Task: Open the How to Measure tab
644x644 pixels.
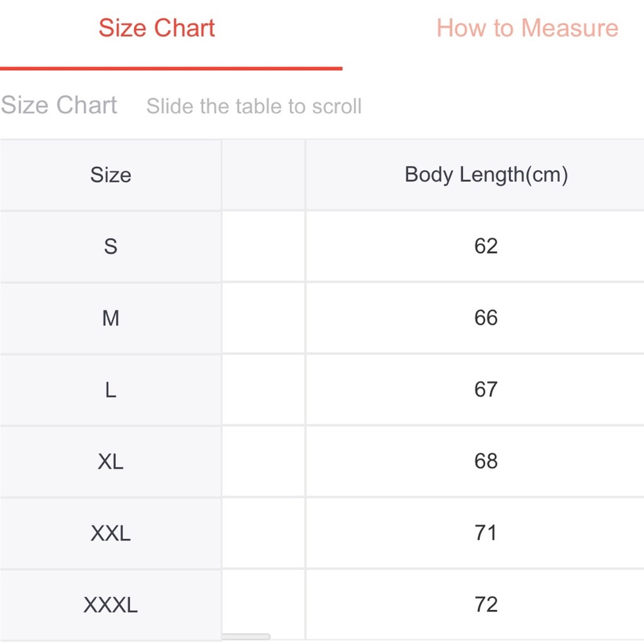Action: click(x=527, y=28)
